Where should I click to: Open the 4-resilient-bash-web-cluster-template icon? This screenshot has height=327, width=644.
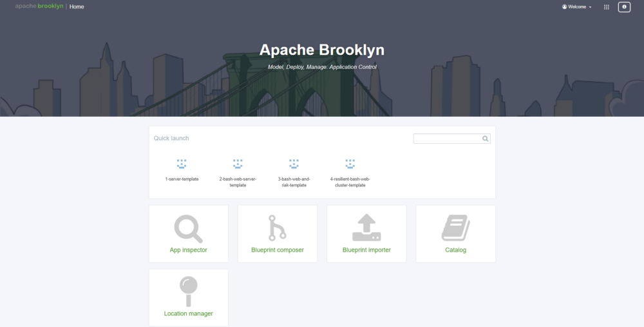tap(350, 164)
